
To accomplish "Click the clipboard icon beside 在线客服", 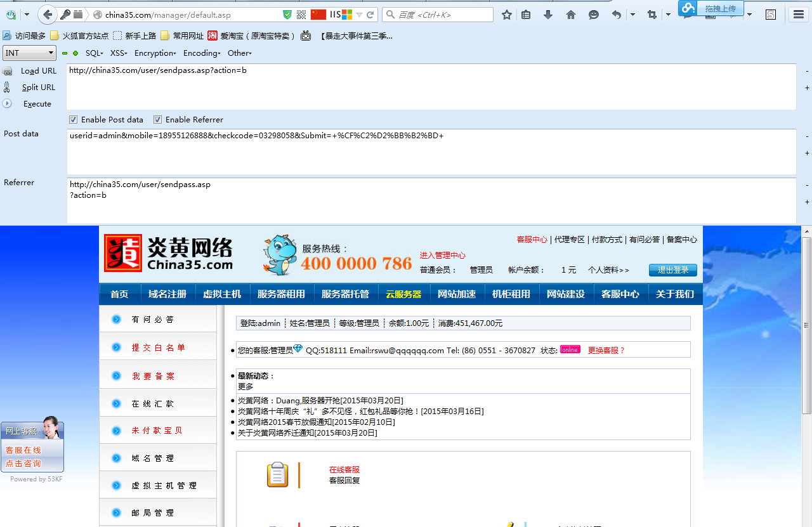I will point(278,474).
